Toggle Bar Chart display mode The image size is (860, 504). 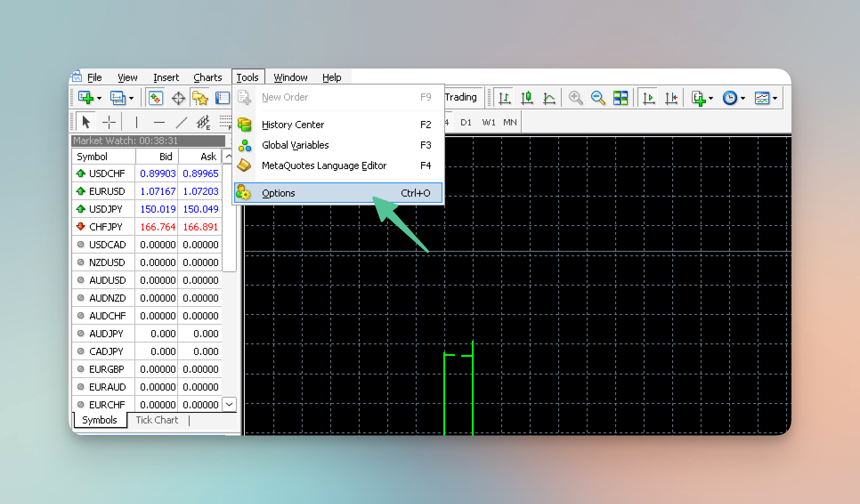coord(504,98)
